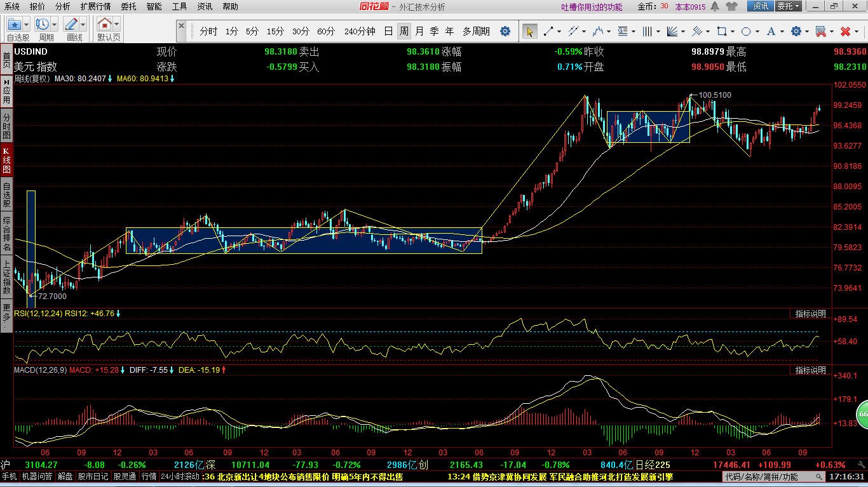The height and width of the screenshot is (487, 868).
Task: Expand the 自选股 dropdown arrow
Action: 26,24
